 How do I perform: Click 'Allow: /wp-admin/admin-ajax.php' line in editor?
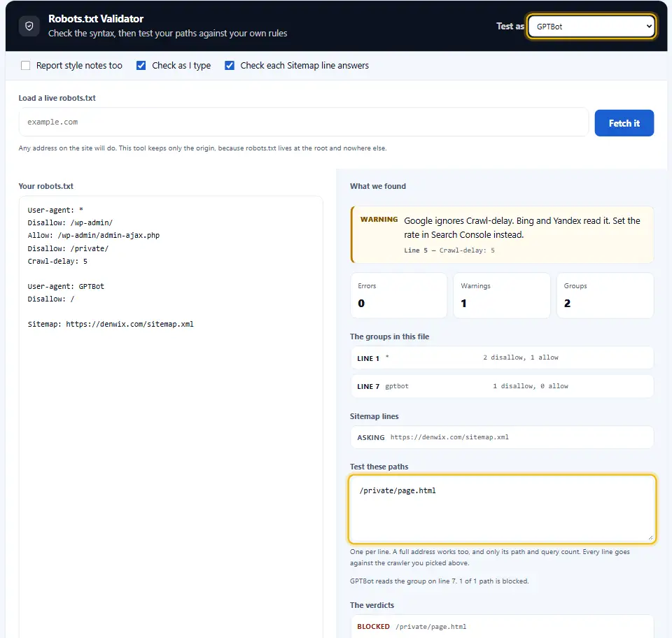point(93,236)
